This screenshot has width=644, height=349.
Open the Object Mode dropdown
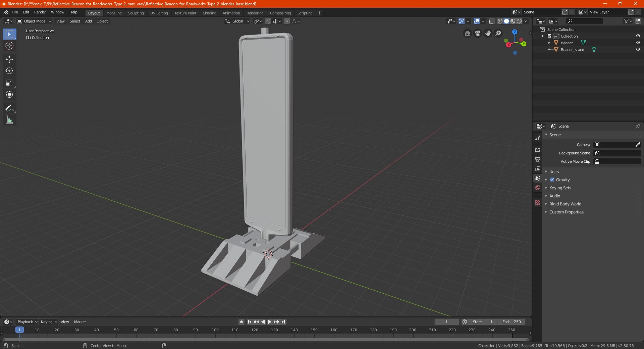click(34, 21)
